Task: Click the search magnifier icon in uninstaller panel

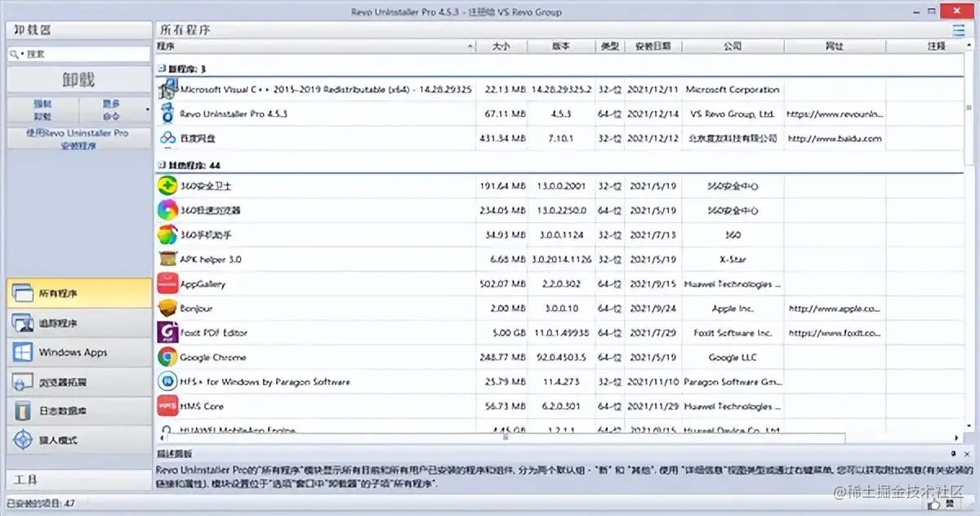Action: coord(16,54)
